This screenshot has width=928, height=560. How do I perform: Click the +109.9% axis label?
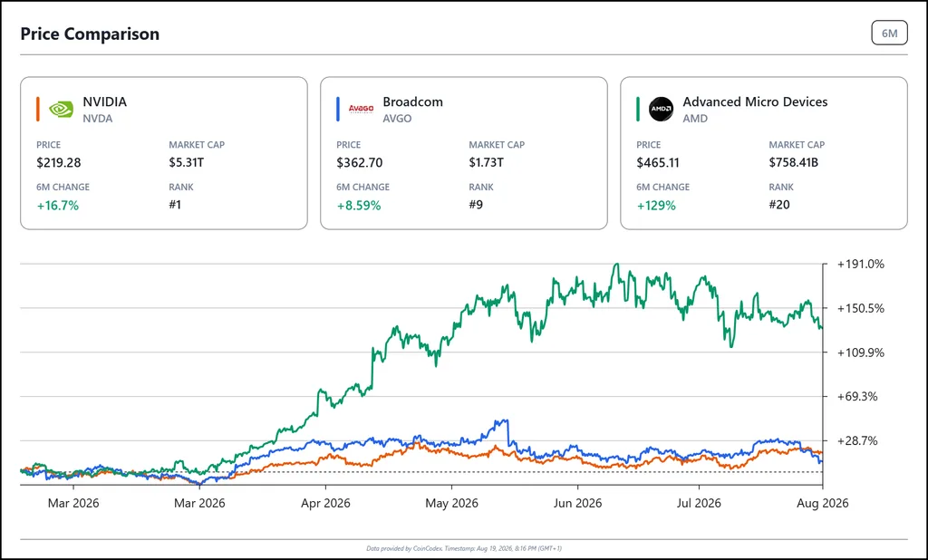pos(861,352)
